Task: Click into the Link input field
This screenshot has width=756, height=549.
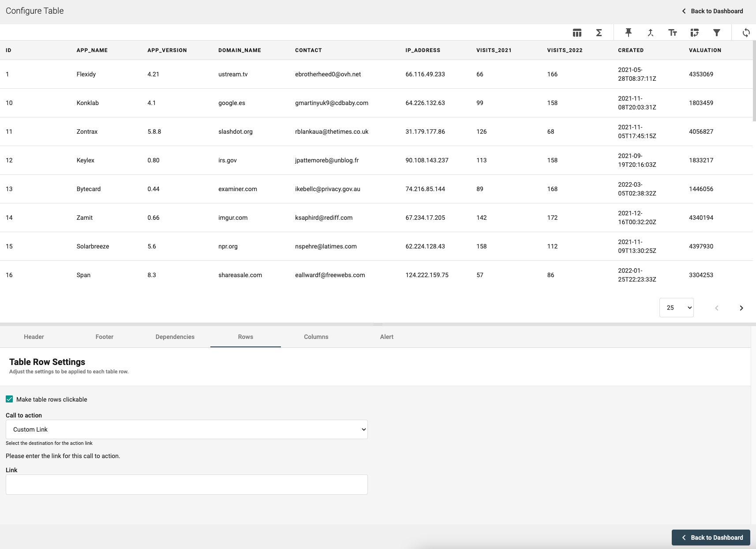Action: [187, 485]
